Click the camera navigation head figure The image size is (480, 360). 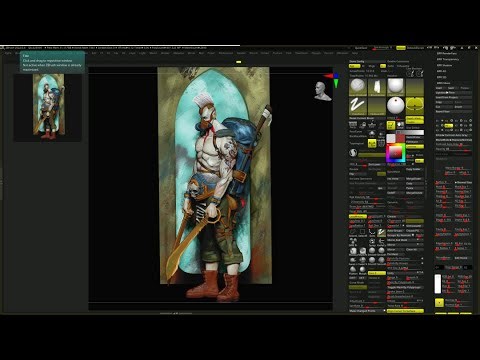[322, 91]
